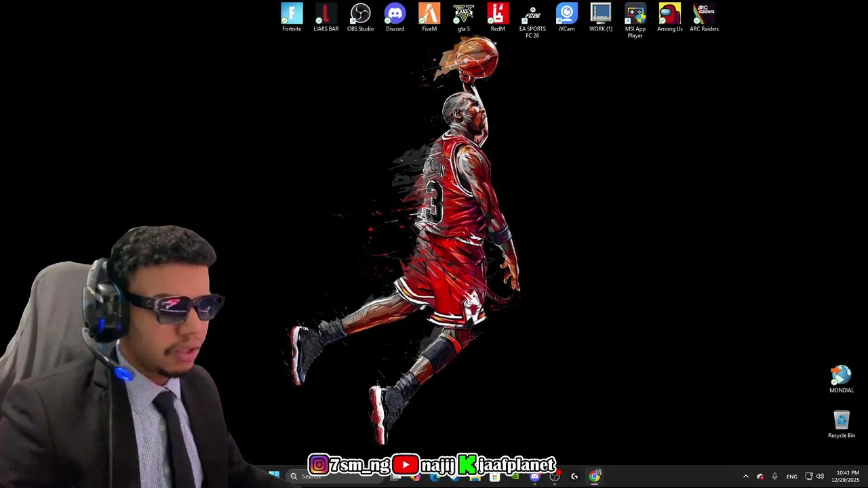Select the EA SPORTS FC 26 icon
The width and height of the screenshot is (868, 488).
pyautogui.click(x=532, y=21)
